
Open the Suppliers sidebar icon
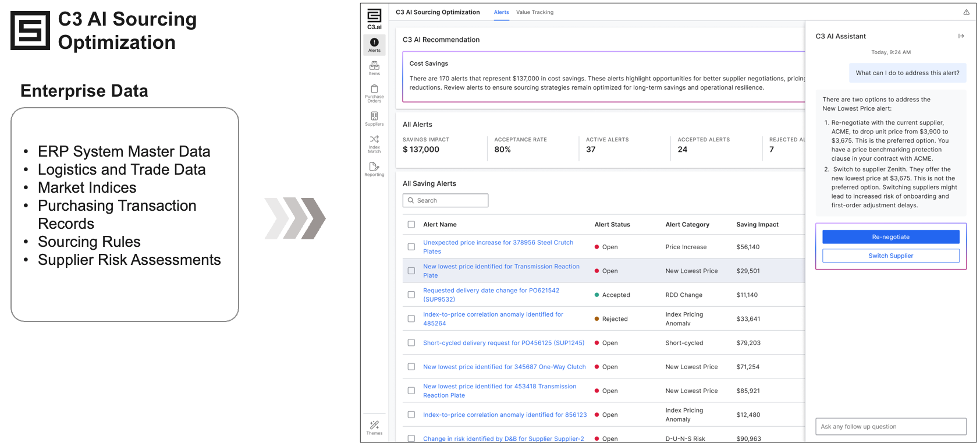pyautogui.click(x=374, y=118)
